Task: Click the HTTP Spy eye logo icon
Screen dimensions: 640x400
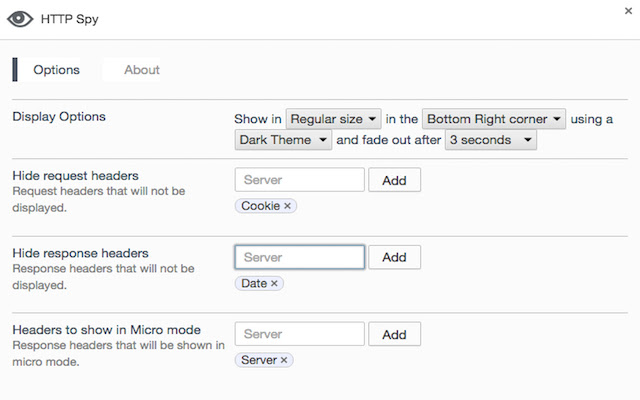Action: coord(20,19)
